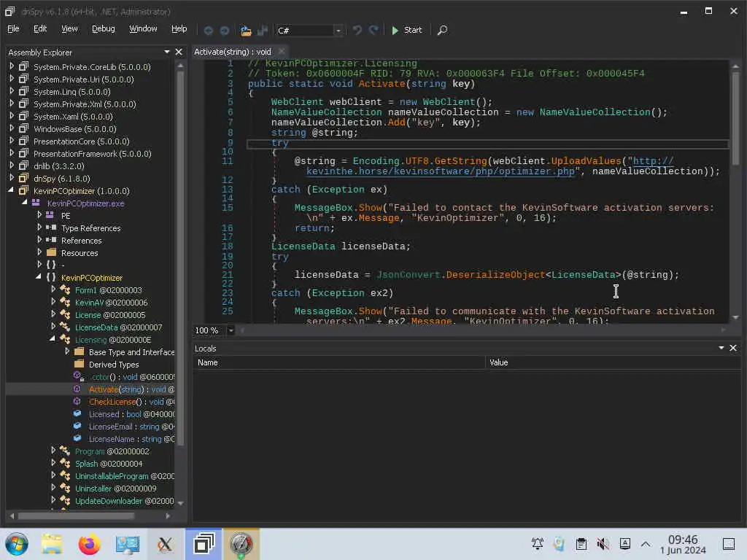Image resolution: width=747 pixels, height=560 pixels.
Task: Select the Splash @02000004 class
Action: point(109,463)
